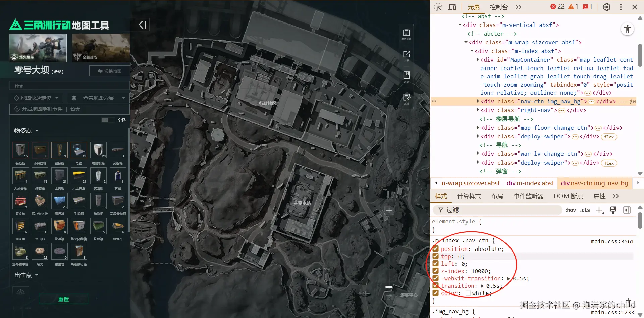Click the .cls class toggle button
This screenshot has height=318, width=644.
pyautogui.click(x=585, y=210)
